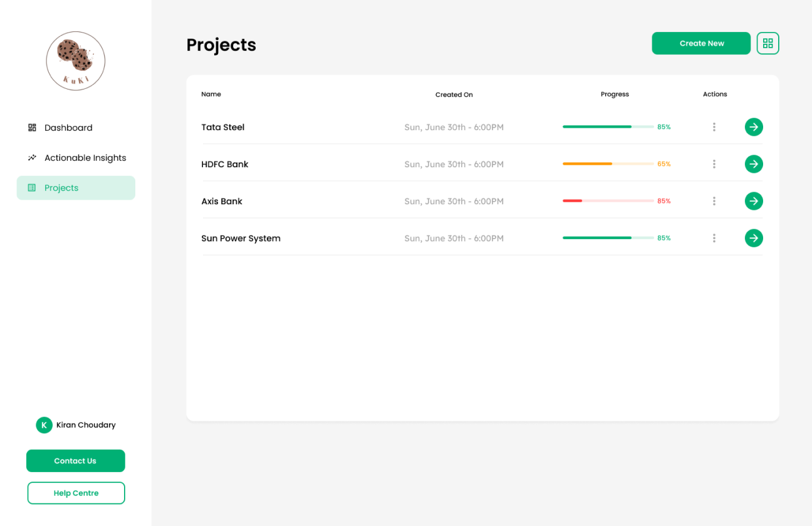Click the 85% value for Tata Steel
The height and width of the screenshot is (526, 812).
tap(664, 127)
